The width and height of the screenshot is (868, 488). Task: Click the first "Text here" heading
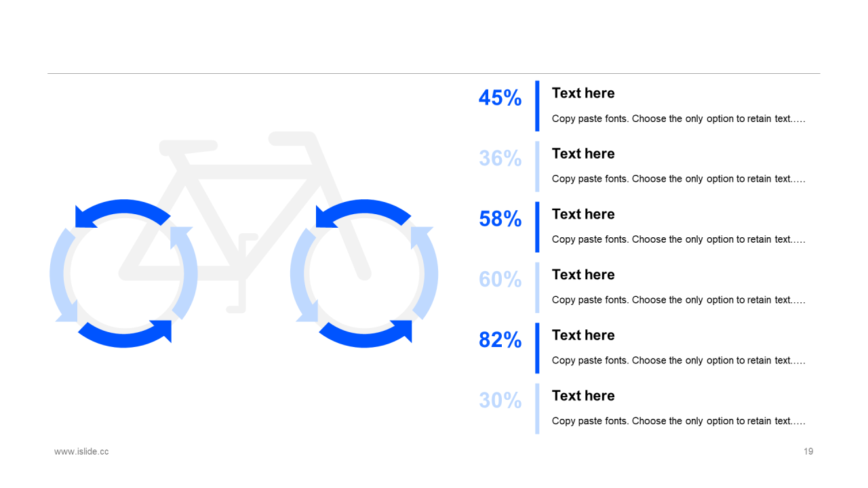coord(583,93)
